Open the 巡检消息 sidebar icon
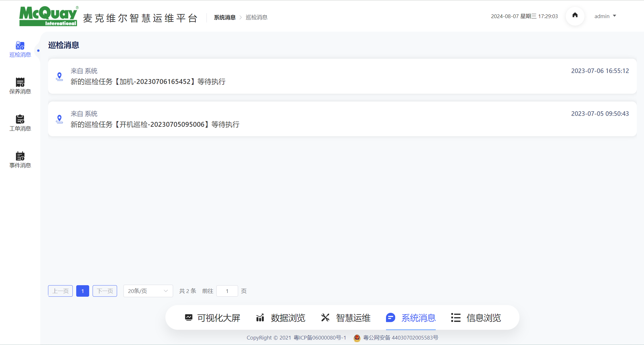The width and height of the screenshot is (644, 345). [x=20, y=46]
